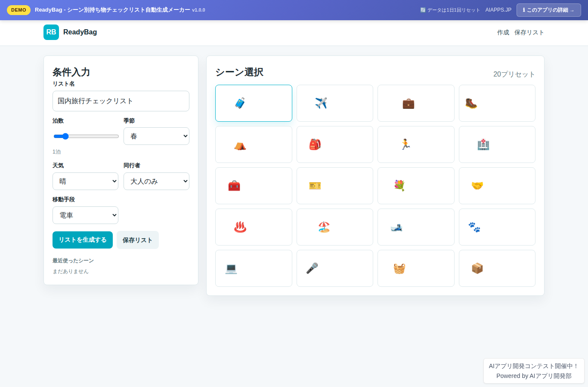The image size is (588, 387).
Task: Select the ski scene card
Action: (x=416, y=227)
